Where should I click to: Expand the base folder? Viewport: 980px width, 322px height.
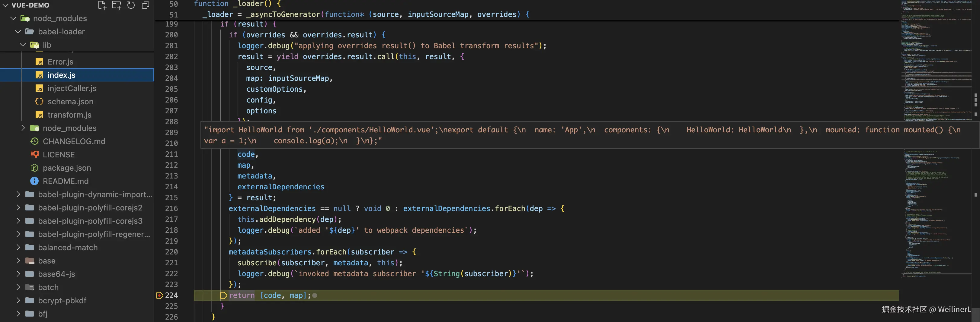[x=18, y=261]
